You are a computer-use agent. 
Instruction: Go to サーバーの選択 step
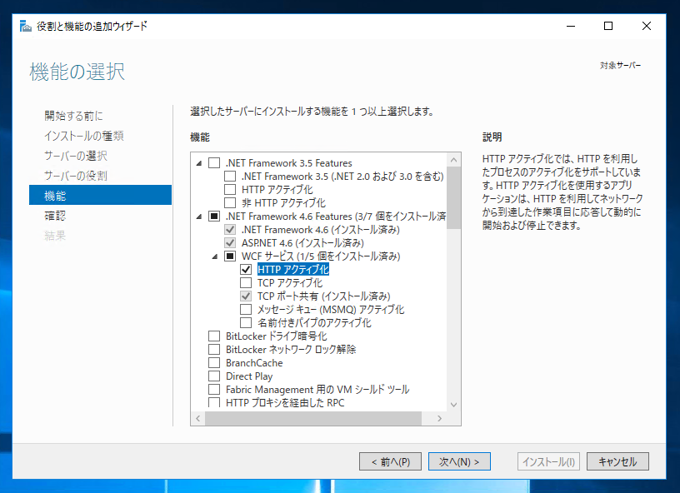pos(75,156)
